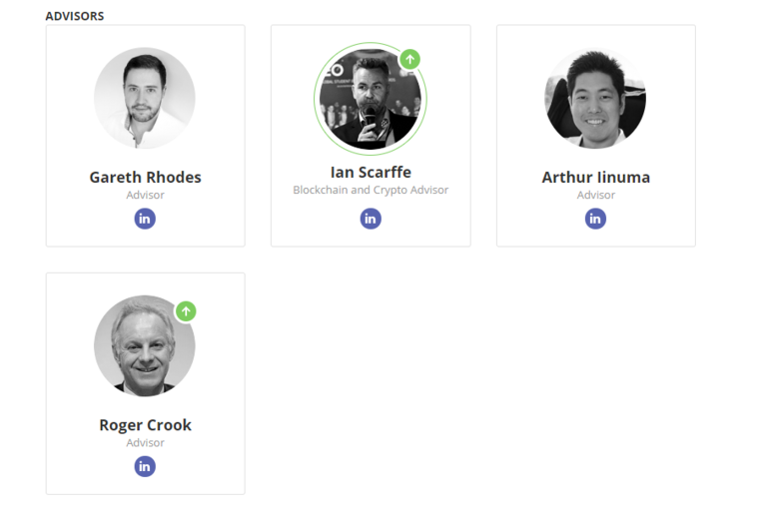Click the Arthur Iinuma name

tap(596, 178)
